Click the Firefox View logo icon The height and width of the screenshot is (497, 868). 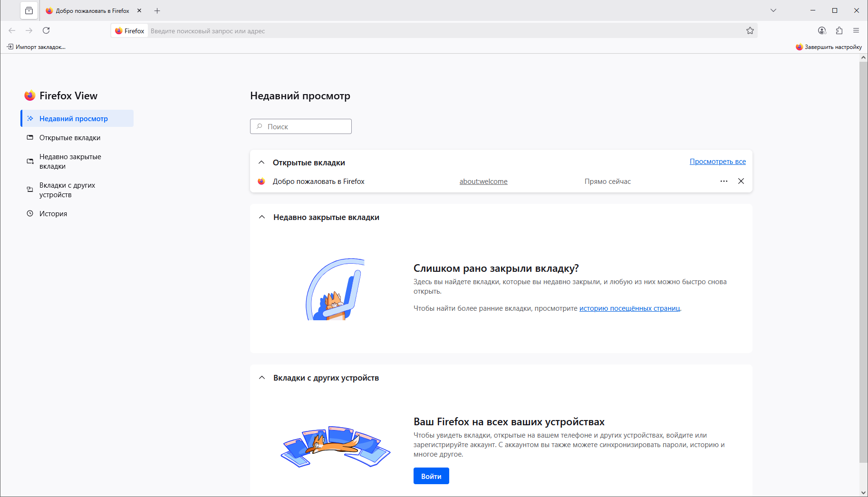click(x=30, y=96)
